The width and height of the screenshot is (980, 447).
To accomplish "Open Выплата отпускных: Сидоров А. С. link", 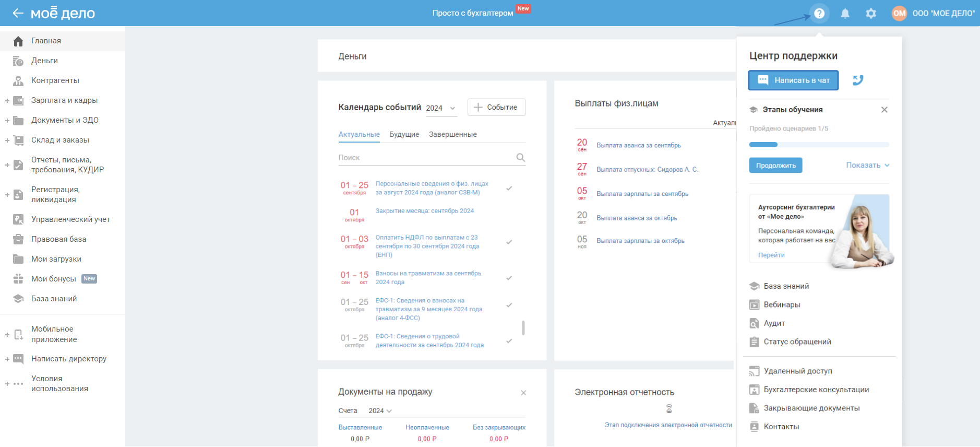I will (x=647, y=170).
